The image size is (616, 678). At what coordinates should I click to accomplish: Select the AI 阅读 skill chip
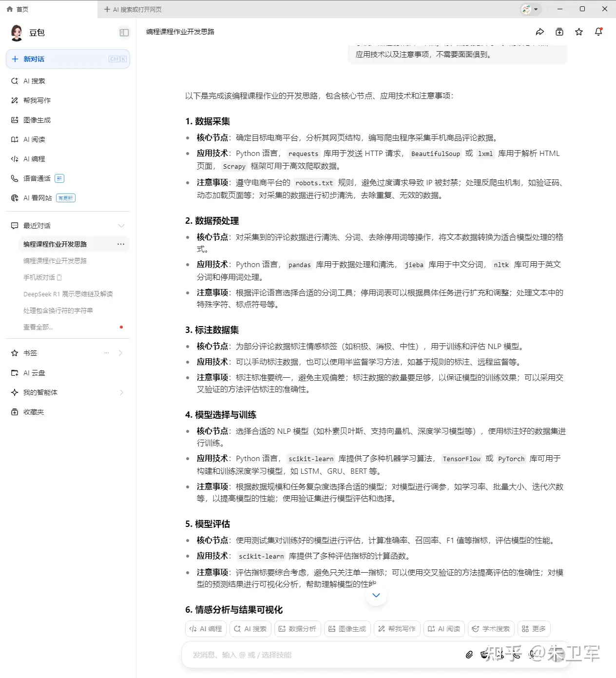point(444,629)
